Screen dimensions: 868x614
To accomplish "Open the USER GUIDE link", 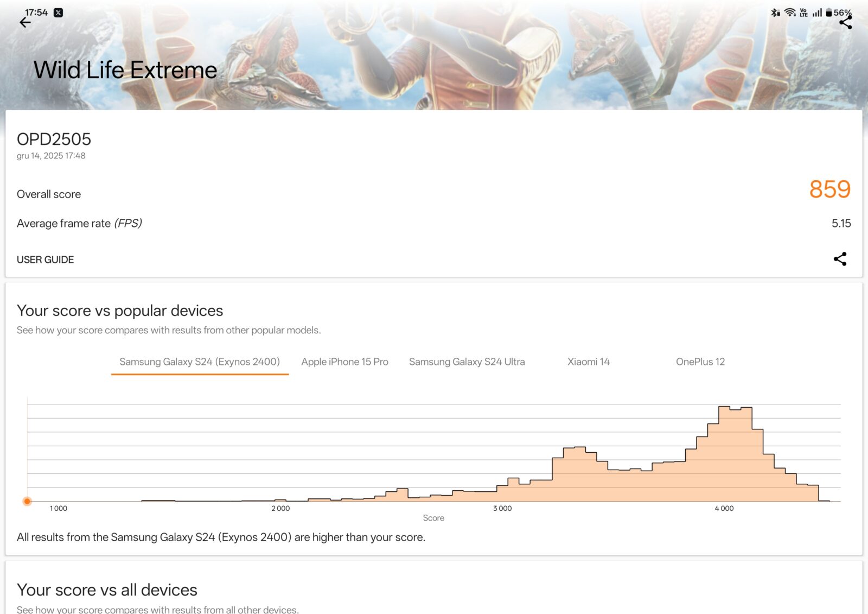I will [x=46, y=259].
